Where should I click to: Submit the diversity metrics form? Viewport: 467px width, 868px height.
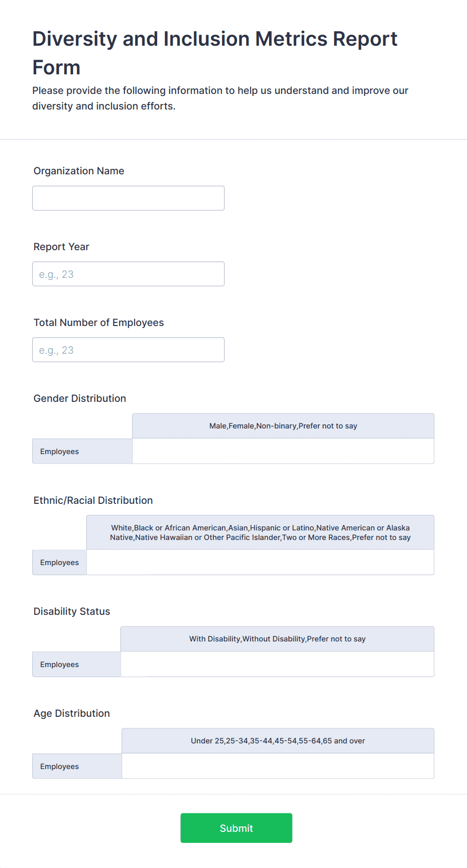(236, 828)
